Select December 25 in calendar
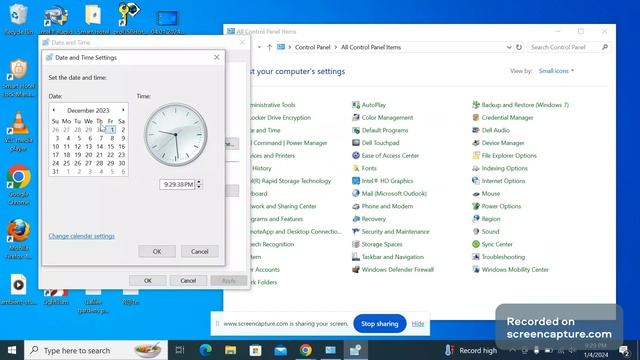 click(67, 163)
